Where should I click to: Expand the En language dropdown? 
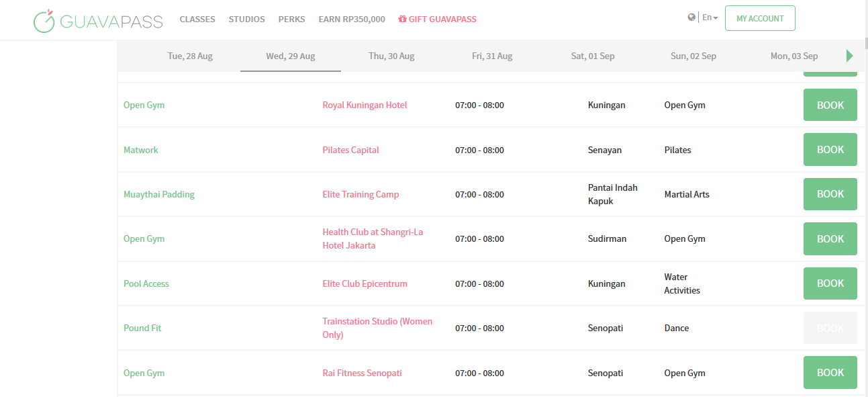[710, 17]
